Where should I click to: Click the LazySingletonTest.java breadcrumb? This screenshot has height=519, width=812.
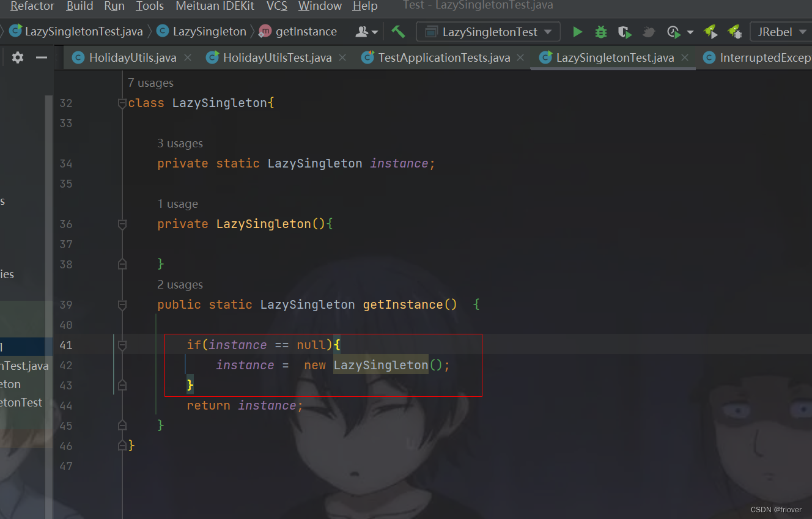tap(76, 31)
